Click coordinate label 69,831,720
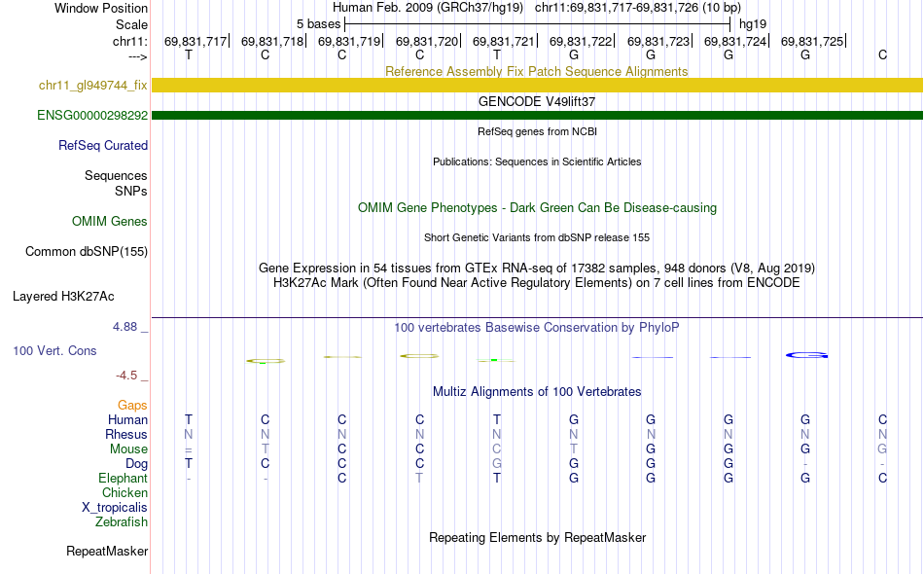 (x=427, y=41)
